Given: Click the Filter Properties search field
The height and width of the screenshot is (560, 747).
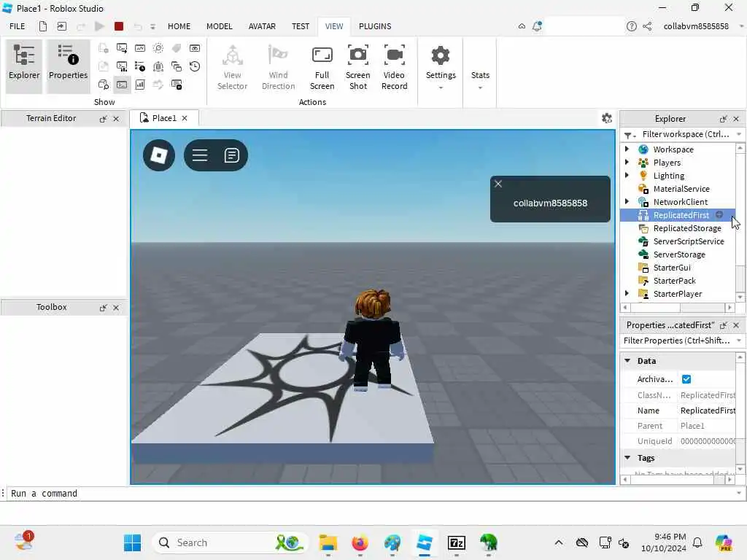Looking at the screenshot, I should coord(678,341).
